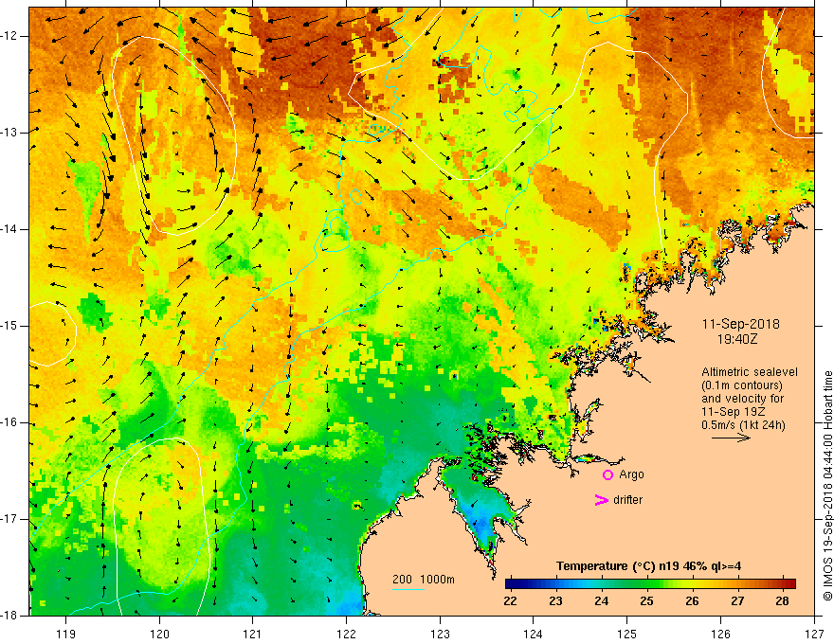Viewport: 834px width, 644px height.
Task: Click the latitude axis label '-18'
Action: click(10, 616)
